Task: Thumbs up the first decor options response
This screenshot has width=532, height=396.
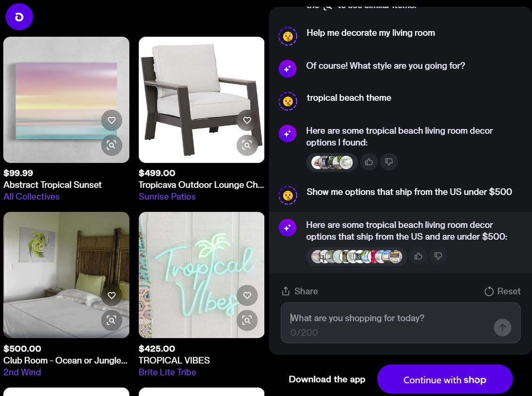Action: click(369, 162)
